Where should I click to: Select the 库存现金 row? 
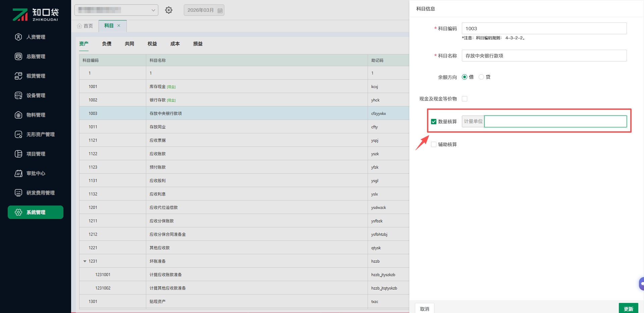tap(244, 86)
